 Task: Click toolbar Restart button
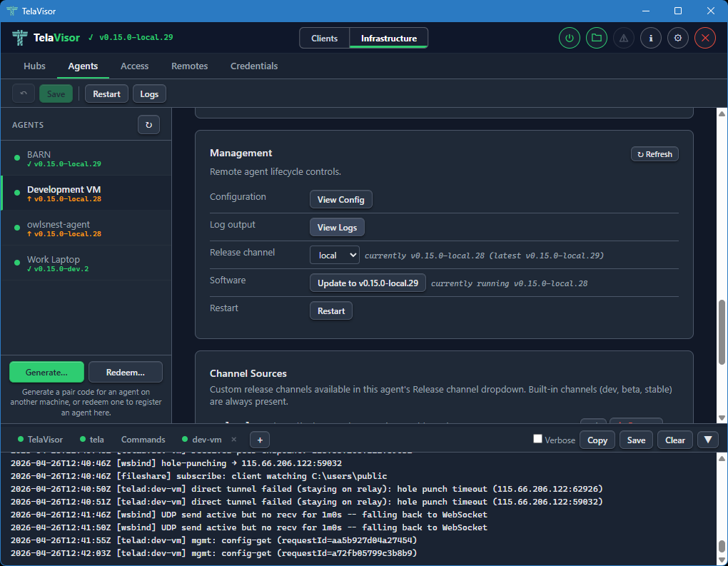click(x=106, y=94)
